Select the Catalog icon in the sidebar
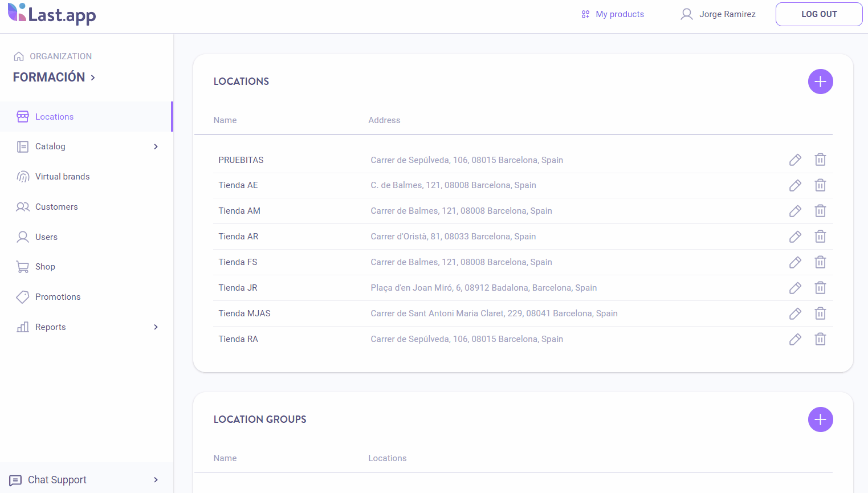Screen dimensions: 868x493 tap(23, 146)
